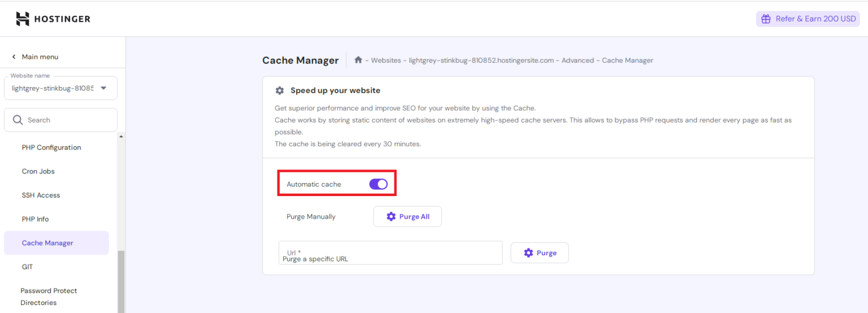This screenshot has width=868, height=313.
Task: Select Cron Jobs from sidebar
Action: point(38,171)
